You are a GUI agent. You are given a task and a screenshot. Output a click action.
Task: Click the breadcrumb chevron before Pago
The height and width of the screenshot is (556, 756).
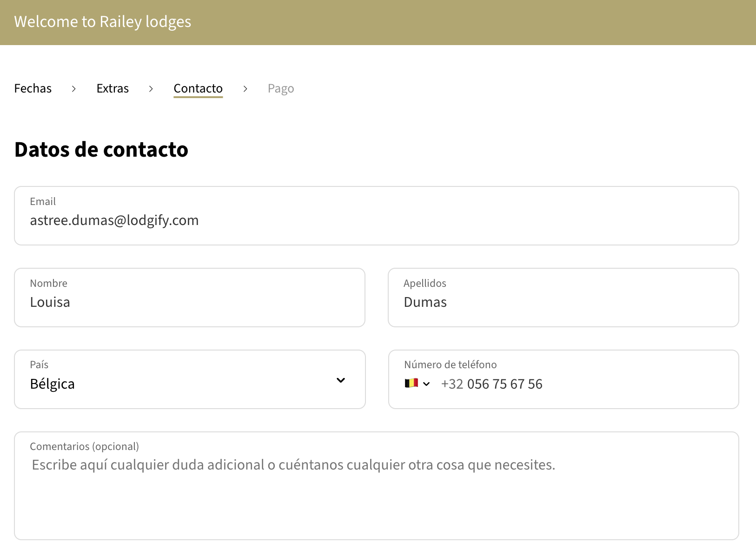(x=245, y=88)
